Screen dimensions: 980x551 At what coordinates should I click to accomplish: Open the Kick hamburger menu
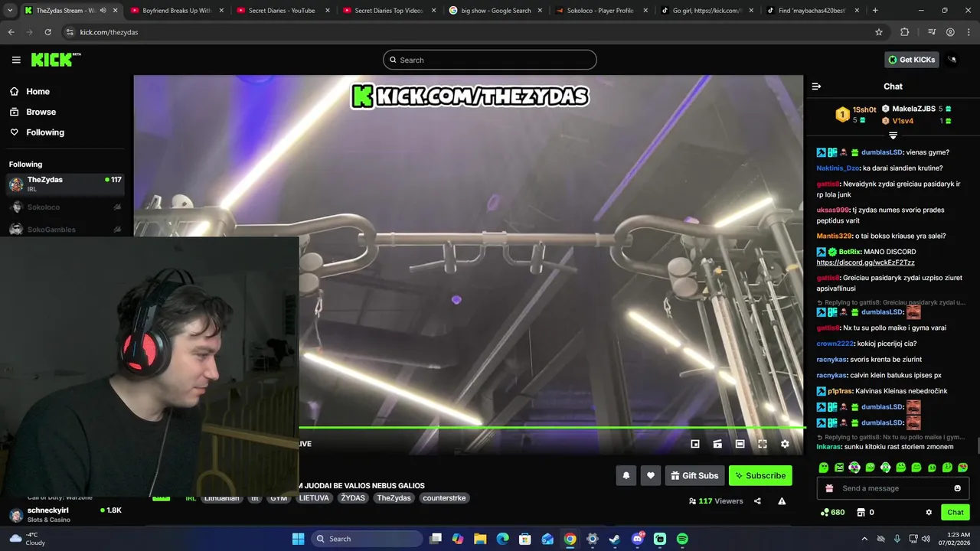(16, 60)
